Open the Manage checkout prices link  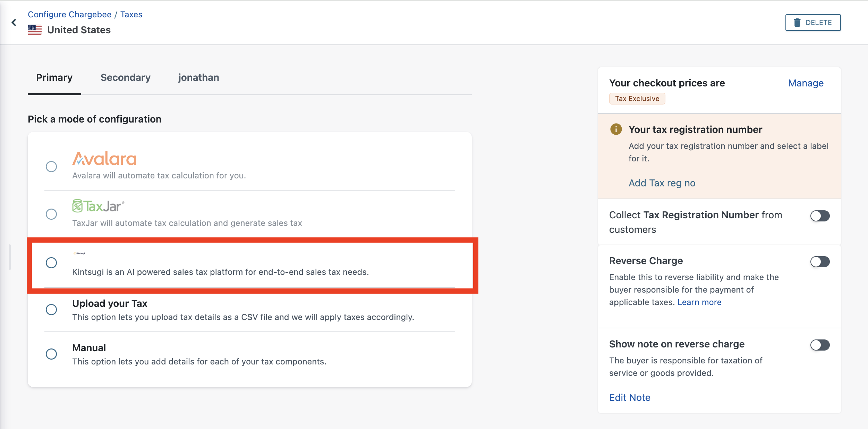(806, 83)
